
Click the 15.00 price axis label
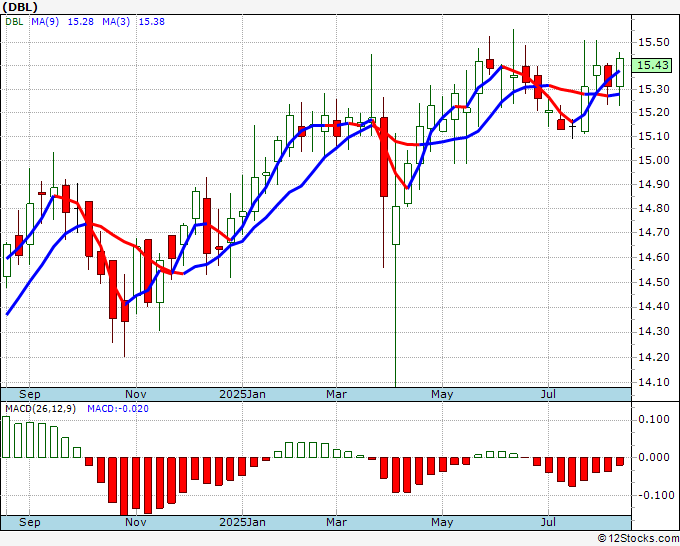pos(653,160)
